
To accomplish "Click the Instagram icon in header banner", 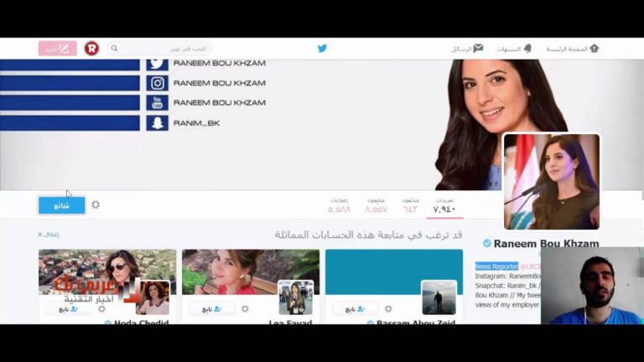I will point(158,83).
